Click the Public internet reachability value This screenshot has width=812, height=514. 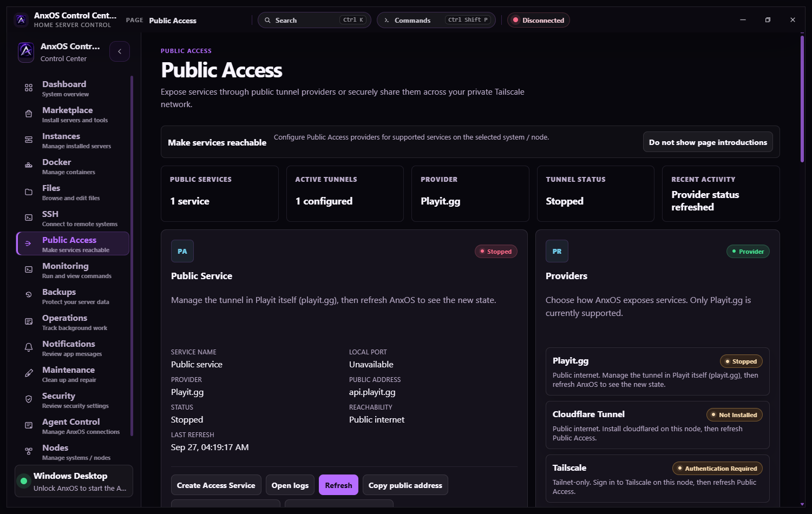point(377,420)
